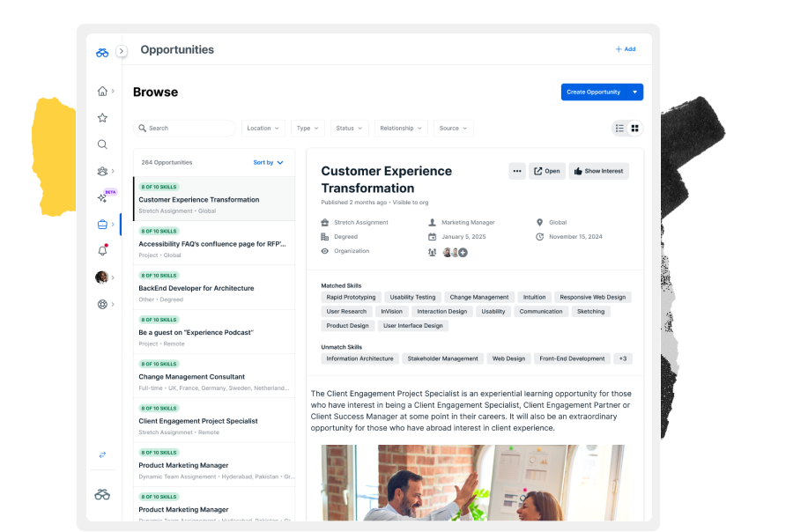Open the three-dot more options menu
793x532 pixels.
(x=517, y=171)
